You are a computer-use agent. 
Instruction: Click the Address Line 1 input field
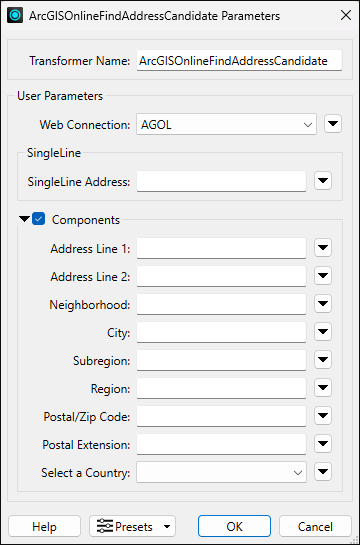221,248
